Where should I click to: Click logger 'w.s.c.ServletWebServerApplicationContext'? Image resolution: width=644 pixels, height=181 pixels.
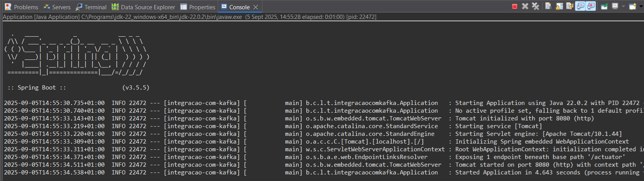pyautogui.click(x=375, y=149)
